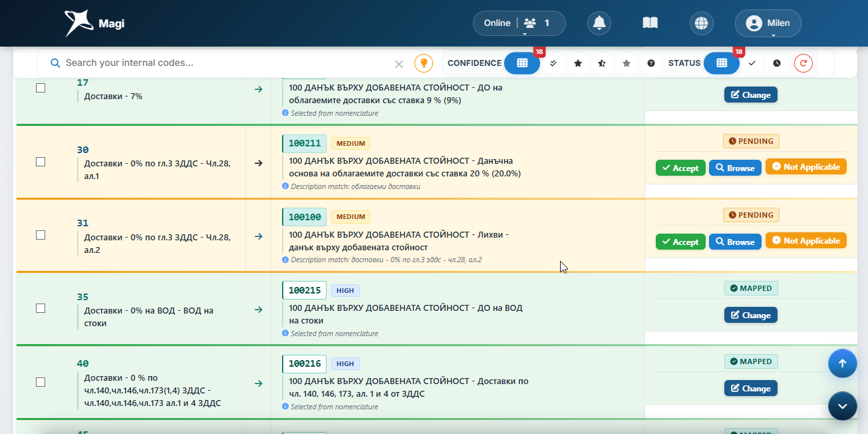
Task: Filter status by single checkmark
Action: coord(752,63)
